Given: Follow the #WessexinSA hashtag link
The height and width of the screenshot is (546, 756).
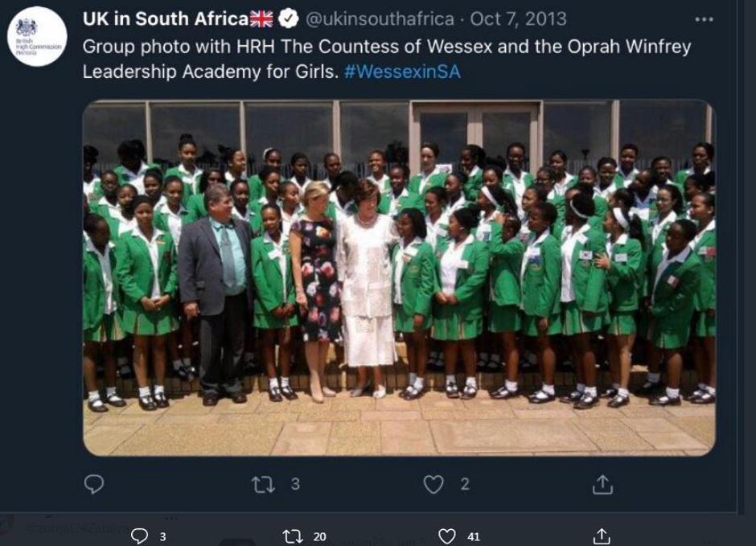Looking at the screenshot, I should point(402,71).
